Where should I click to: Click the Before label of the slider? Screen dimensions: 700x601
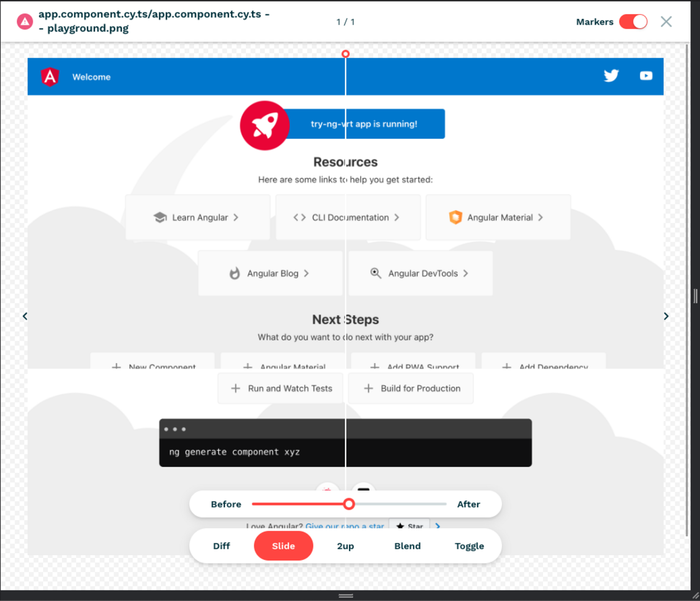point(226,504)
